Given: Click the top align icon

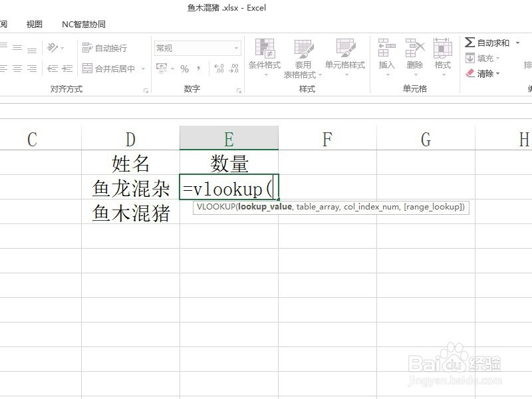Looking at the screenshot, I should 3,47.
